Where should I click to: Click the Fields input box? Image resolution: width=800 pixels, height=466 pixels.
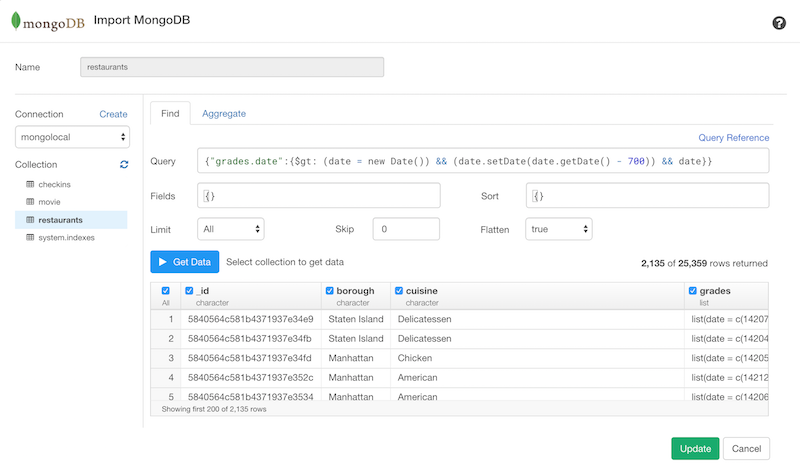tap(319, 195)
